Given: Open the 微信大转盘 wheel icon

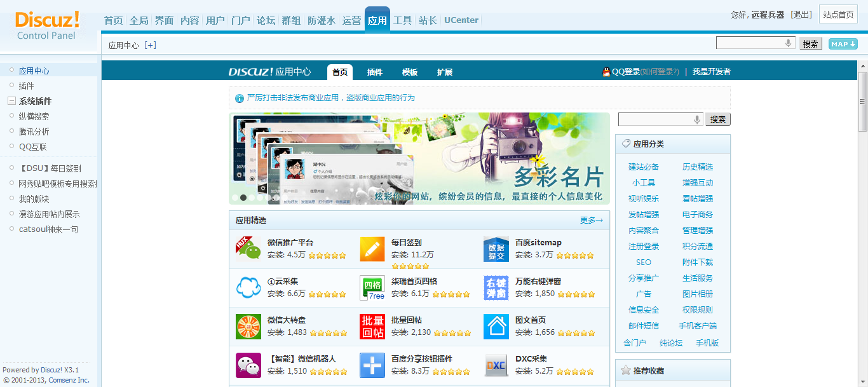Looking at the screenshot, I should (x=248, y=327).
